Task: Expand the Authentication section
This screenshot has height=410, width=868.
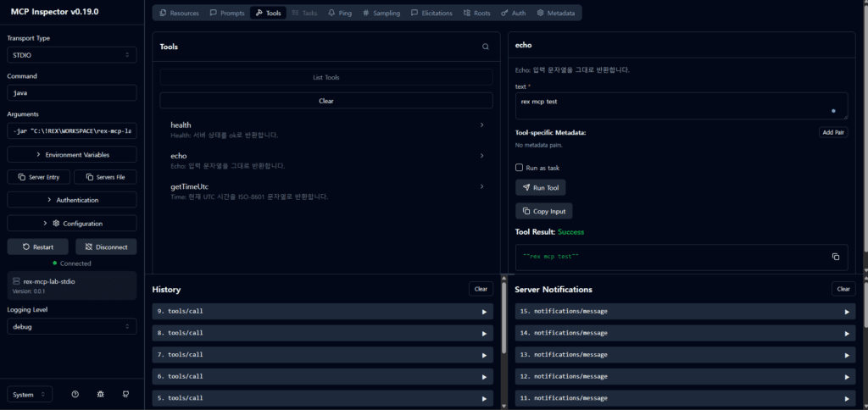Action: (72, 200)
